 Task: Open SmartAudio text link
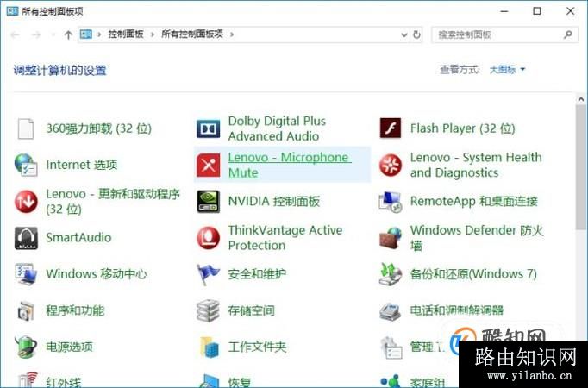point(78,238)
